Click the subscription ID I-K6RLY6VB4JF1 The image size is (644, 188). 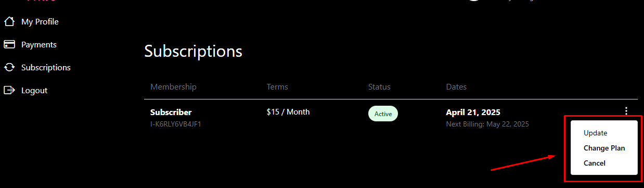click(176, 124)
